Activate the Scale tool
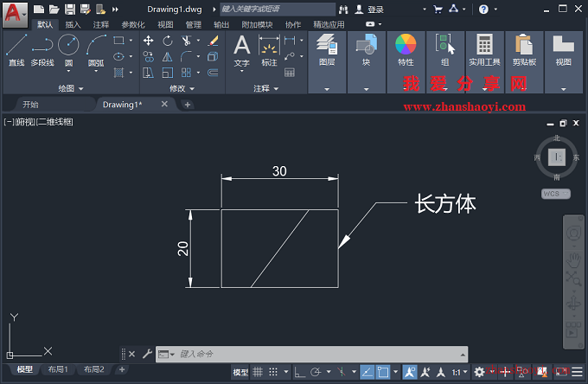 click(167, 73)
